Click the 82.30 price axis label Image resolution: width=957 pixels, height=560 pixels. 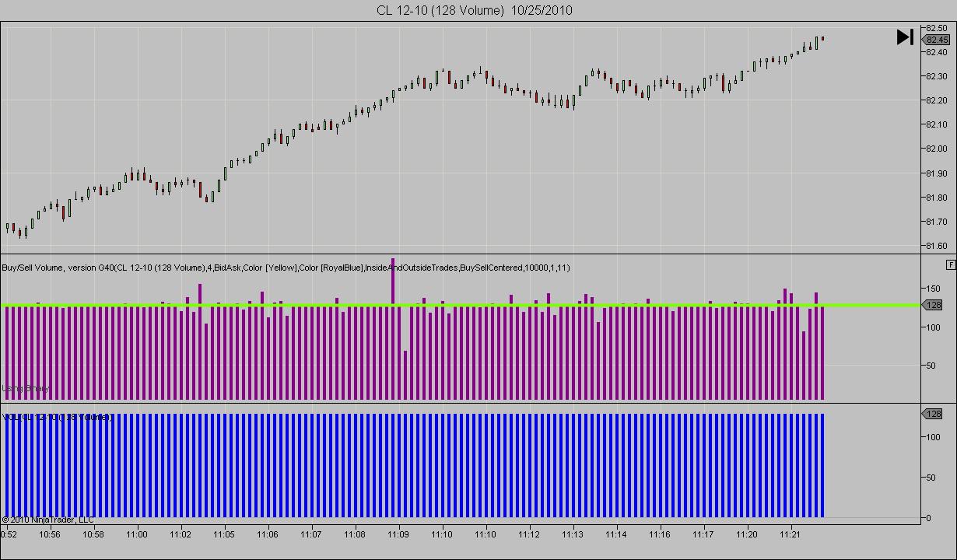[x=937, y=76]
